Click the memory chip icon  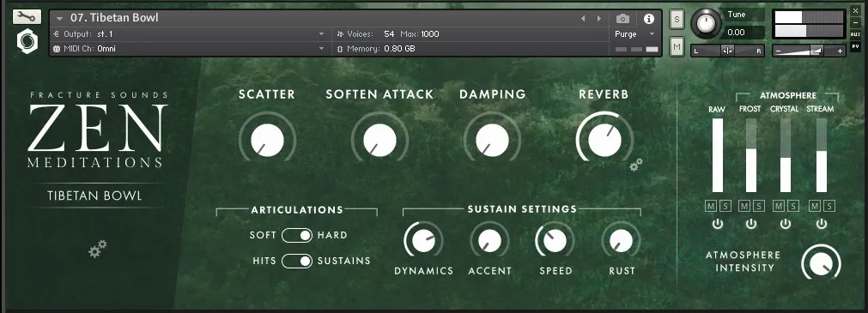pos(340,49)
